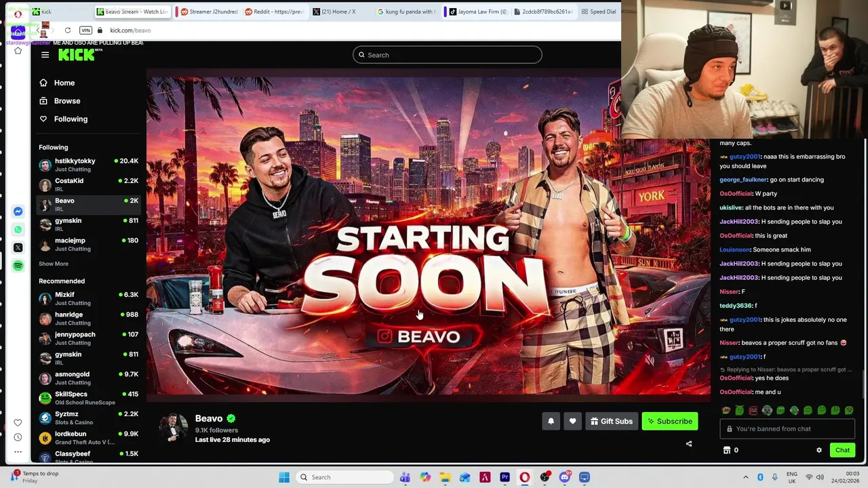The height and width of the screenshot is (488, 868).
Task: Open Syztmz channel in Recommended list
Action: [x=88, y=418]
